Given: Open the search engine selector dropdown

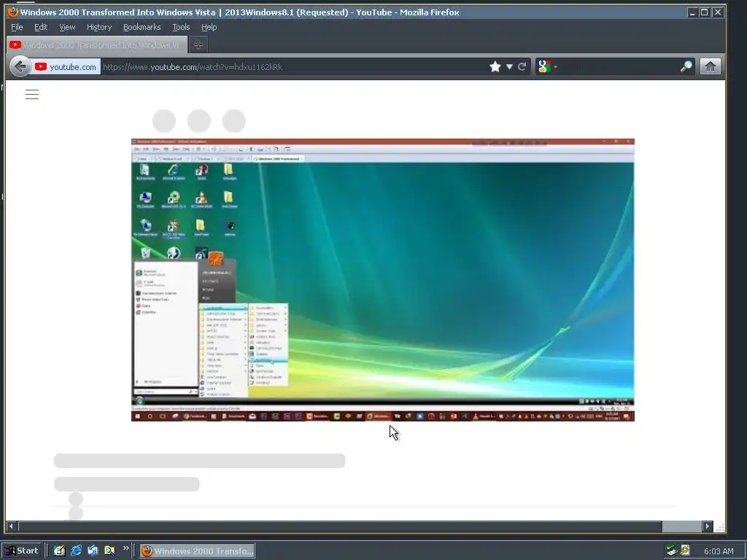Looking at the screenshot, I should [x=555, y=66].
